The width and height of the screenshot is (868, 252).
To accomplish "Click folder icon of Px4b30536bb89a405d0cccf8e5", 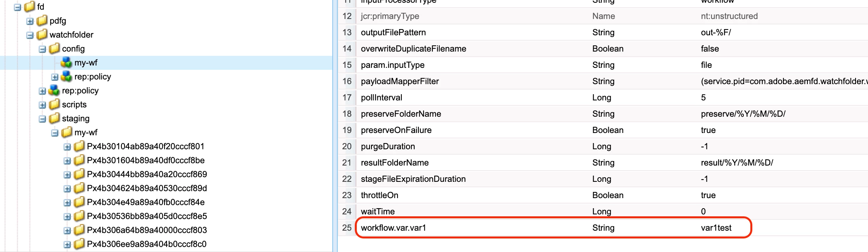I will click(79, 216).
